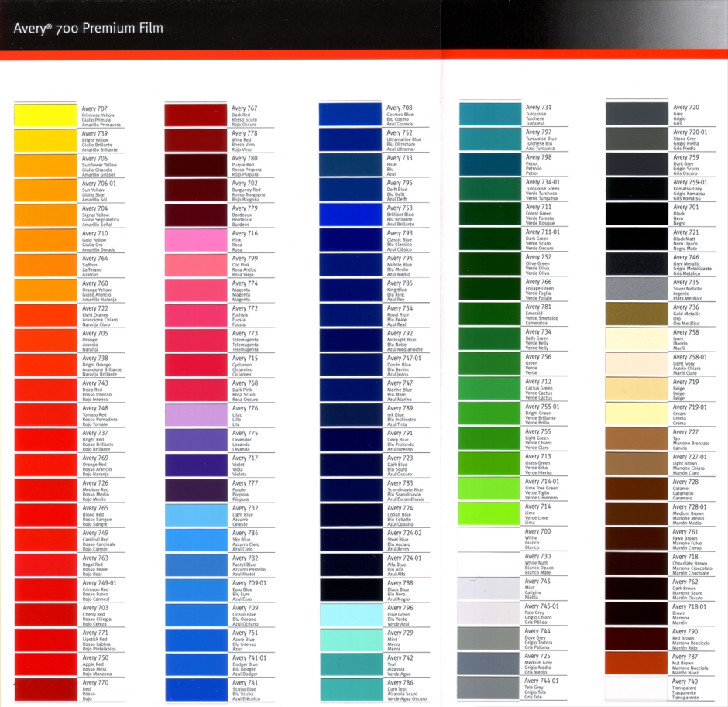The width and height of the screenshot is (728, 707).
Task: Select the Avery 753 Brilliant Blue swatch
Action: 352,215
